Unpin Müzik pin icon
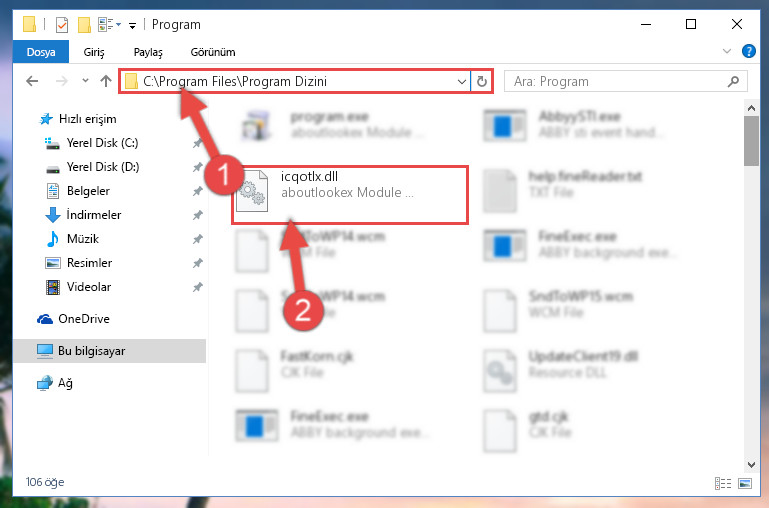This screenshot has height=508, width=769. [197, 239]
